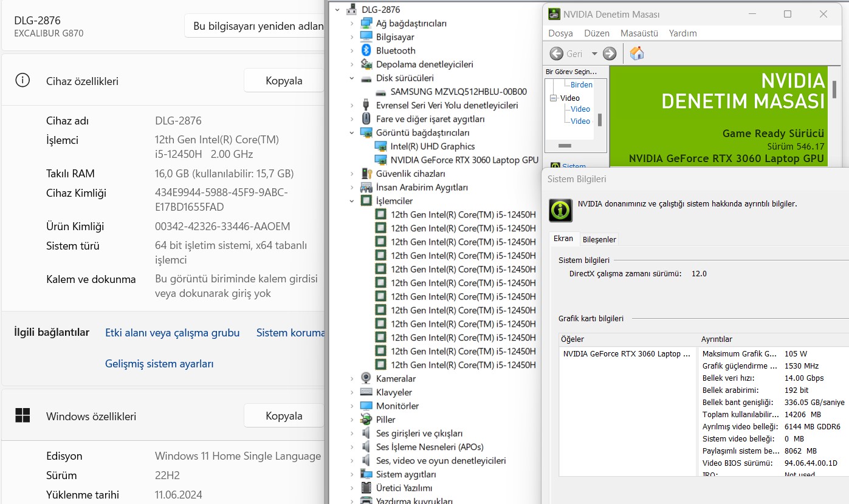Collapse the Video group in NVIDIA task tree
Viewport: 849px width, 504px height.
(554, 98)
